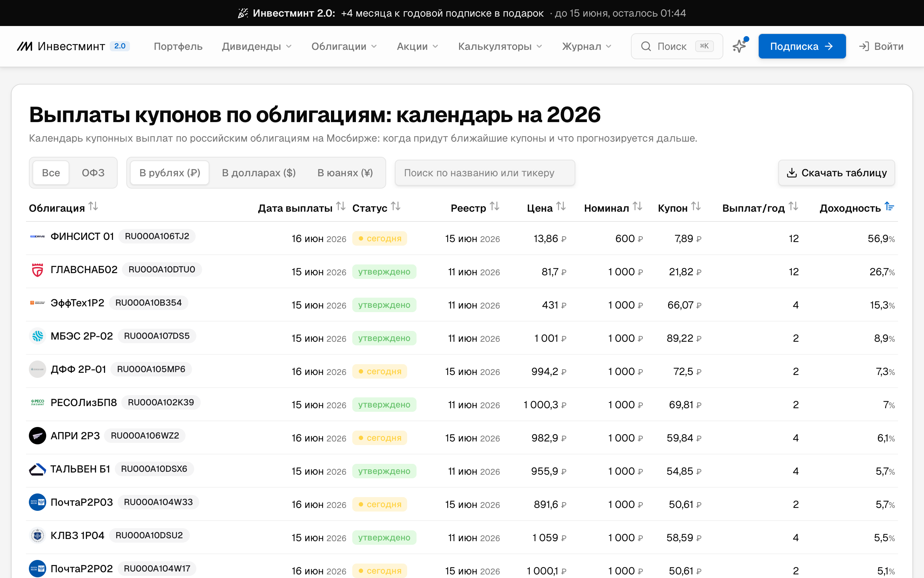The height and width of the screenshot is (578, 924).
Task: Click the ДФФ 2Р-01 round logo
Action: click(38, 369)
